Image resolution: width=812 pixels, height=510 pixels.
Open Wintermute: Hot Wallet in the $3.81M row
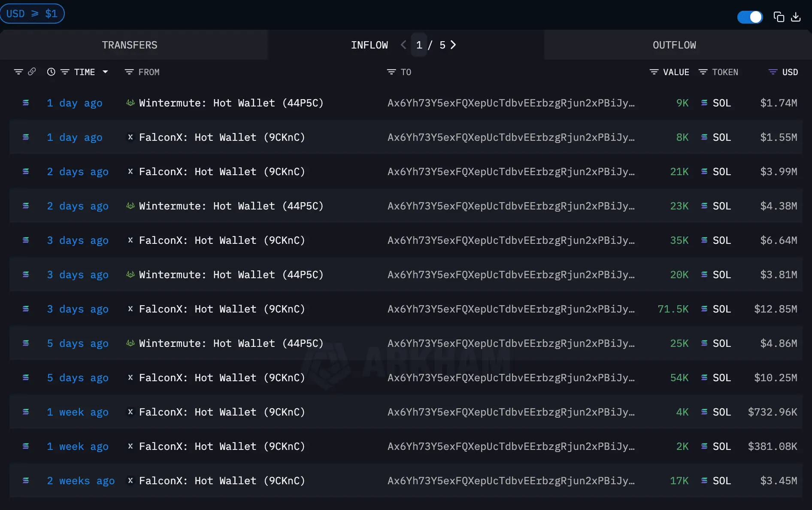pyautogui.click(x=231, y=275)
